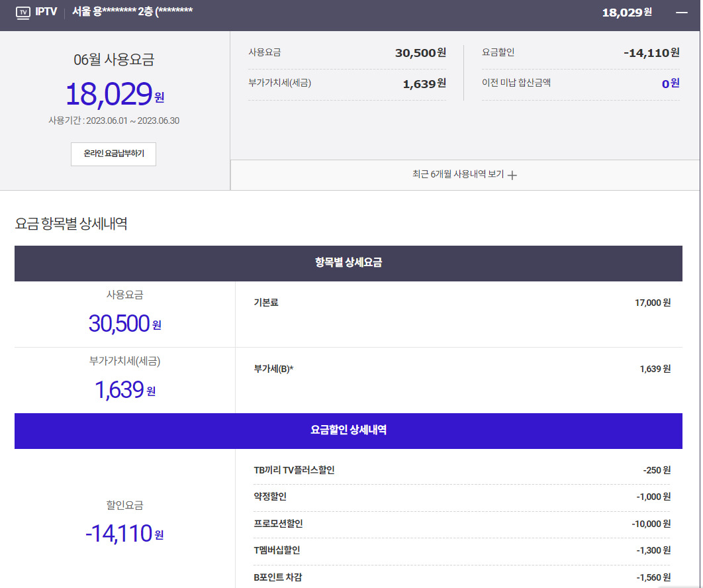This screenshot has width=703, height=588.
Task: Click the T멤버십할인 discount entry
Action: coord(277,550)
